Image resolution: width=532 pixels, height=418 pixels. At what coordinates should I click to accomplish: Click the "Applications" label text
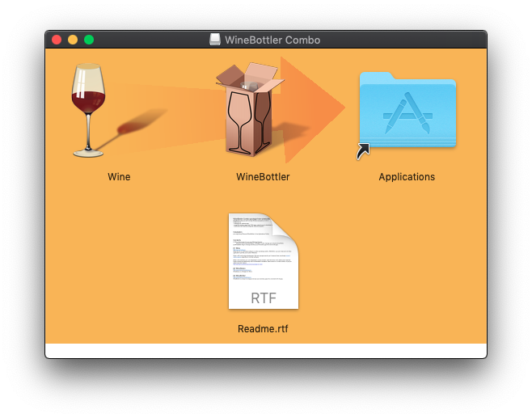tap(407, 177)
